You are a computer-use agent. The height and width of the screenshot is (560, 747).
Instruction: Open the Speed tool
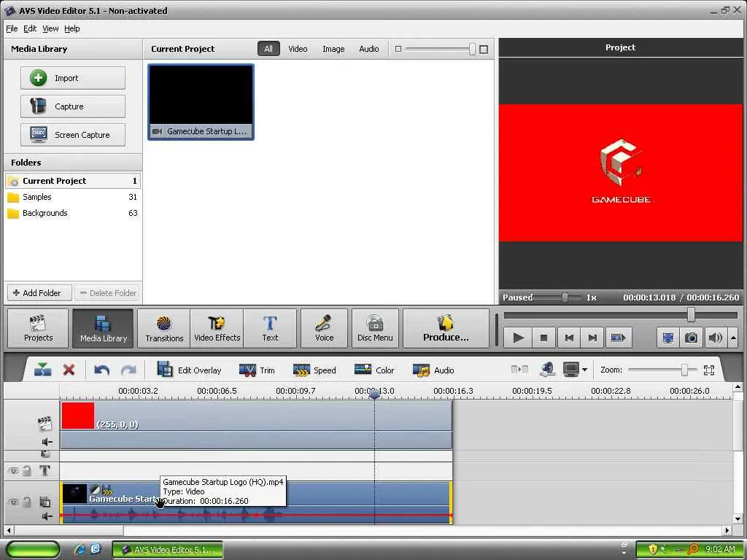[314, 370]
